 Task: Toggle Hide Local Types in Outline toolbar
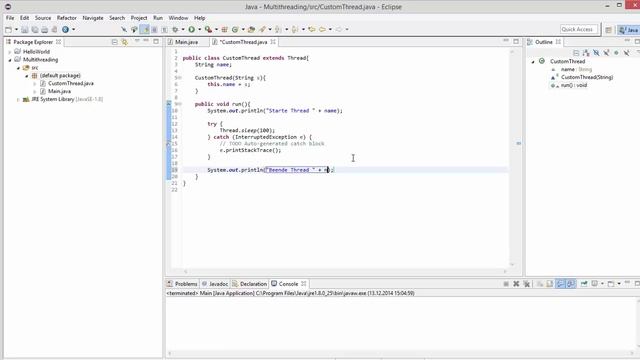click(x=627, y=53)
